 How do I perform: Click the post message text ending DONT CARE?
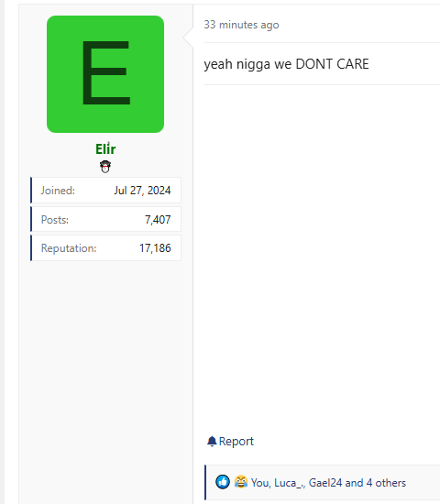pyautogui.click(x=286, y=64)
